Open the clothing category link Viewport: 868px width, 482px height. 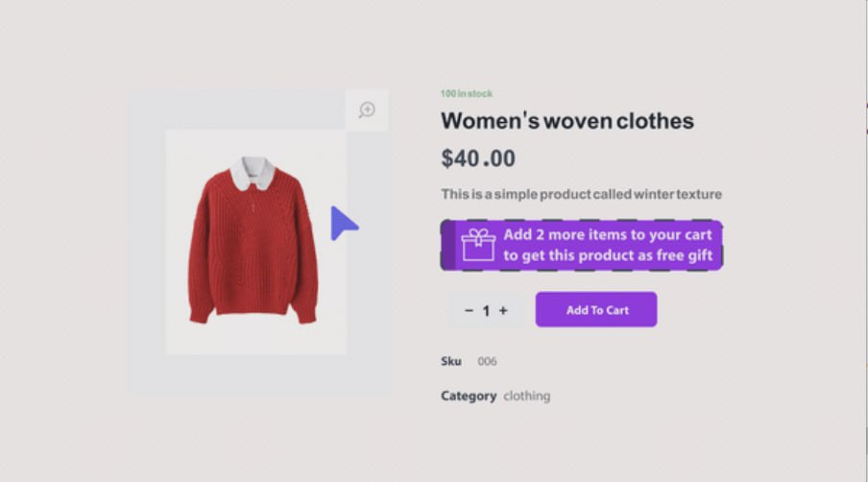pos(526,396)
